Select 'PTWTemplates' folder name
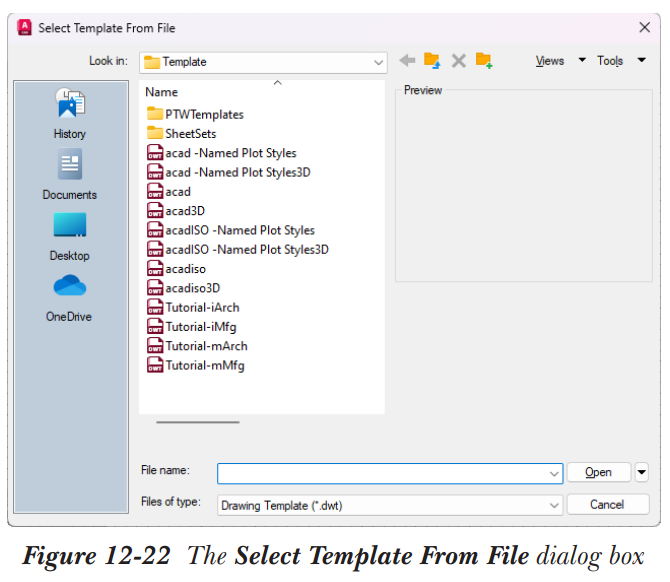This screenshot has width=670, height=582. pos(204,115)
